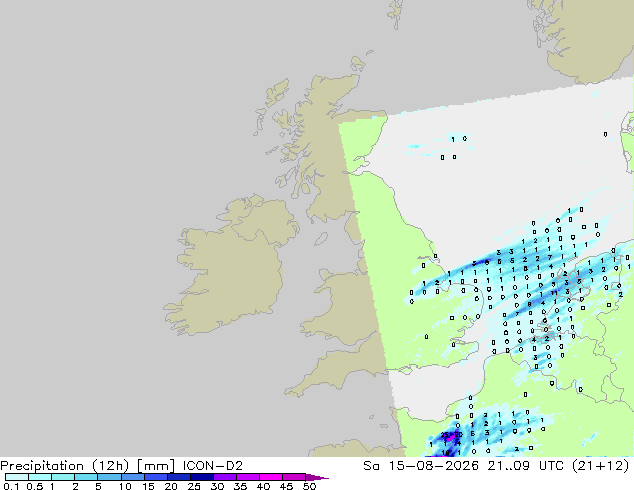This screenshot has width=634, height=490.
Task: Select the 5–10 mm legend color swatch
Action: click(110, 477)
